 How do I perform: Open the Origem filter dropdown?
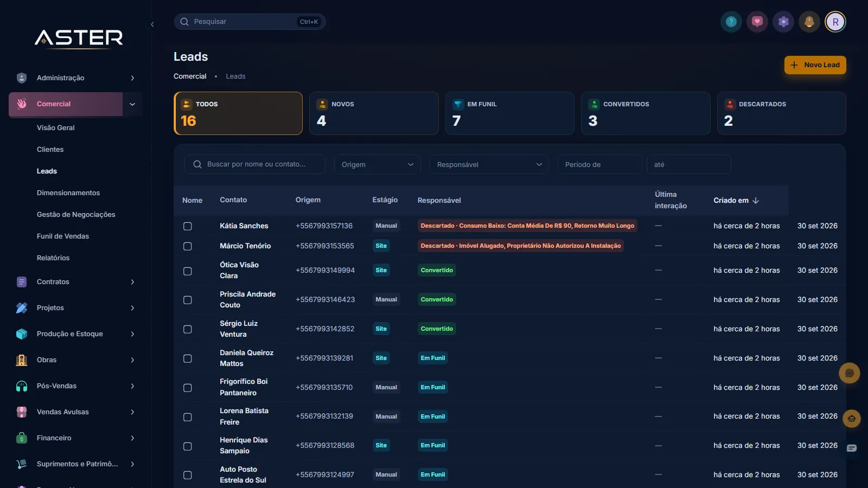click(378, 164)
